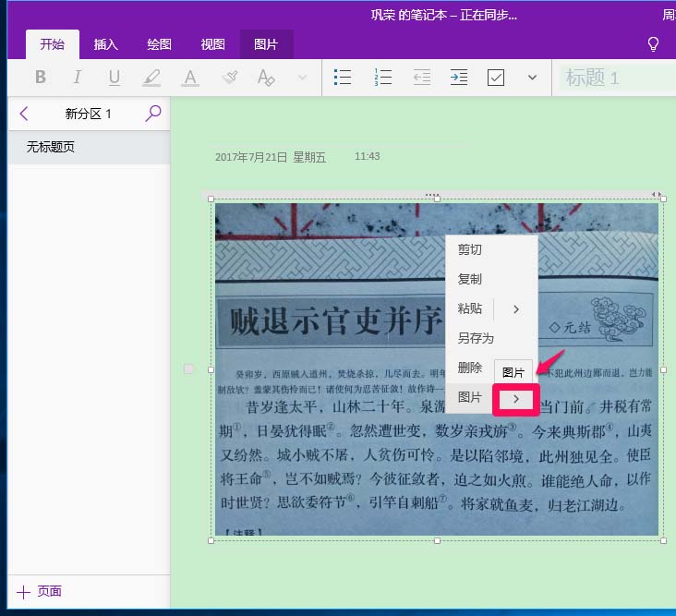The height and width of the screenshot is (616, 676).
Task: Add a new page with 页面 button
Action: 40,592
